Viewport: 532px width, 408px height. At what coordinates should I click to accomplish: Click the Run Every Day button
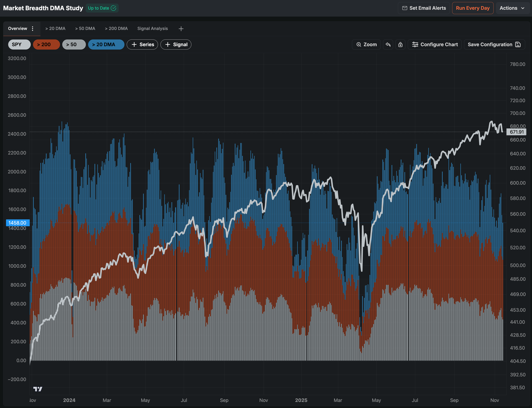pos(473,8)
